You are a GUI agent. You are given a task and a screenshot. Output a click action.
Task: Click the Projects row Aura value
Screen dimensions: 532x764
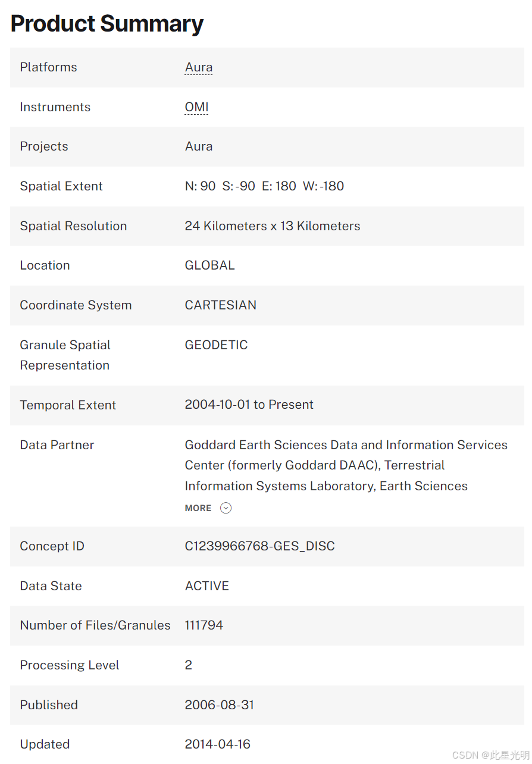[199, 146]
